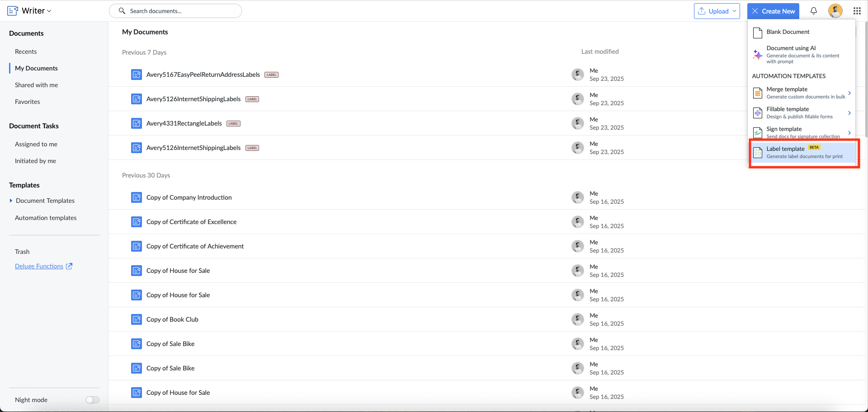Viewport: 868px width, 412px height.
Task: Choose Document using AI sparkle icon
Action: (758, 55)
